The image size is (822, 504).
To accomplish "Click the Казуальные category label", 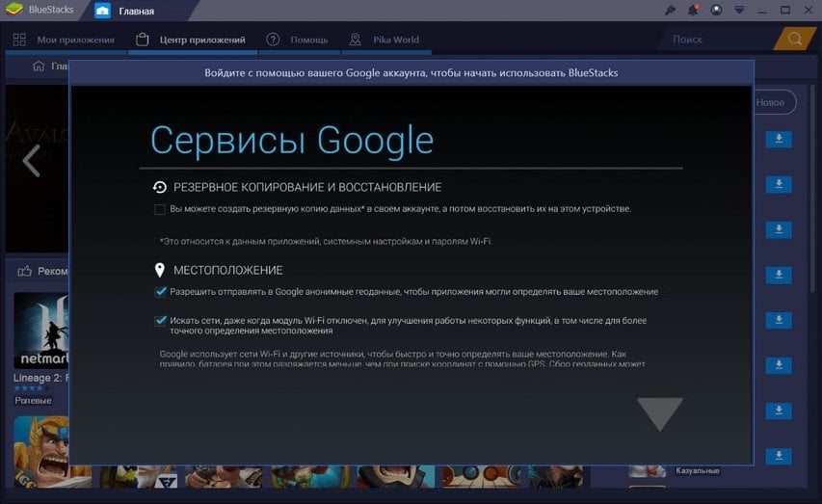I will [x=698, y=470].
